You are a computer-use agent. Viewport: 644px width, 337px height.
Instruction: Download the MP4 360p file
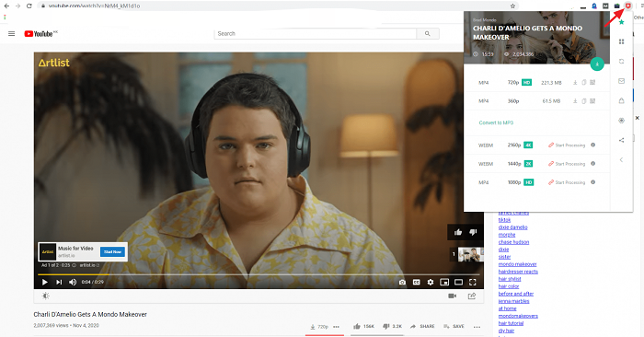[x=575, y=101]
